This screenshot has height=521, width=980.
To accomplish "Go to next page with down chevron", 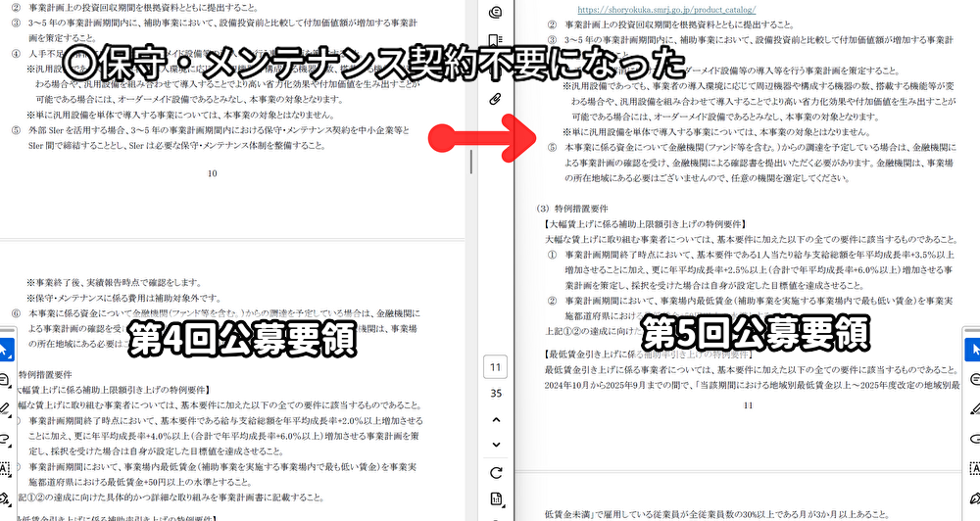I will [496, 444].
